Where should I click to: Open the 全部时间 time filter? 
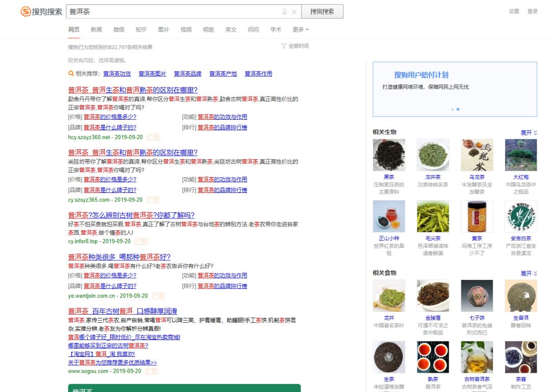[x=295, y=46]
